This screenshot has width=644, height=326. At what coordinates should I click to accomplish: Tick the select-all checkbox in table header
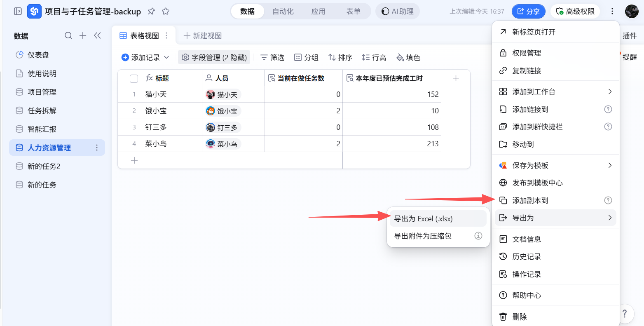(134, 78)
